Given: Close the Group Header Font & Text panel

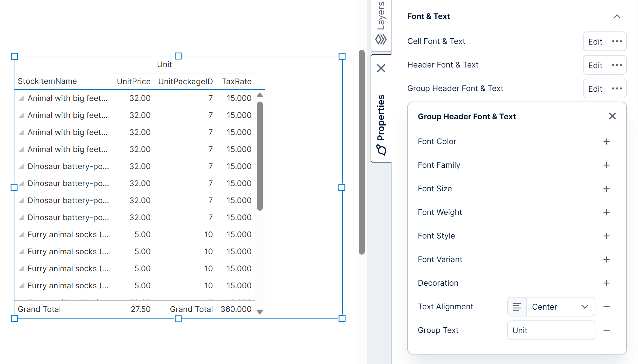Looking at the screenshot, I should 612,116.
